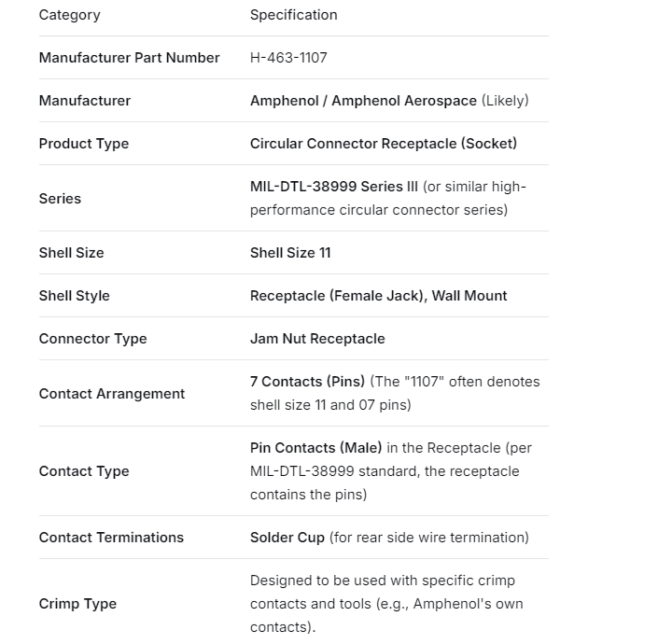Click the Manufacturer row label
The height and width of the screenshot is (644, 672).
pos(84,101)
